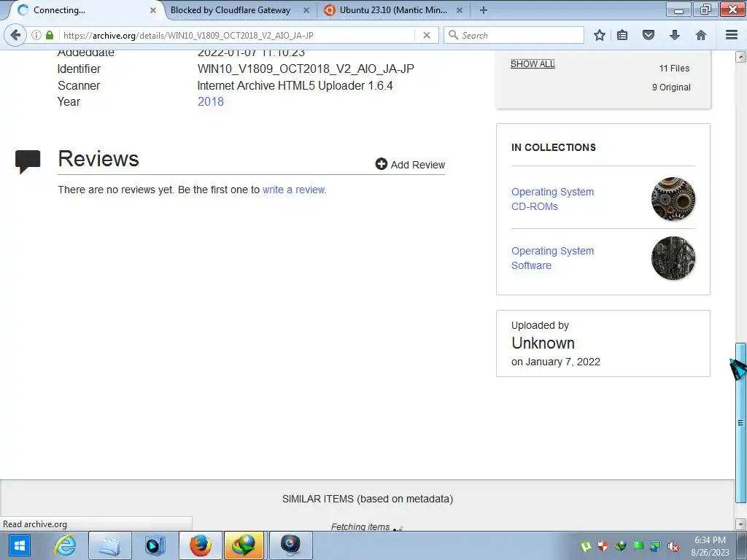Save page to Pocket icon

point(649,35)
